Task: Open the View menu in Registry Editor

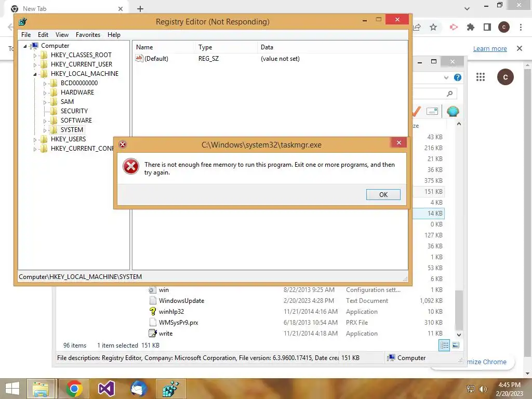Action: pos(62,35)
